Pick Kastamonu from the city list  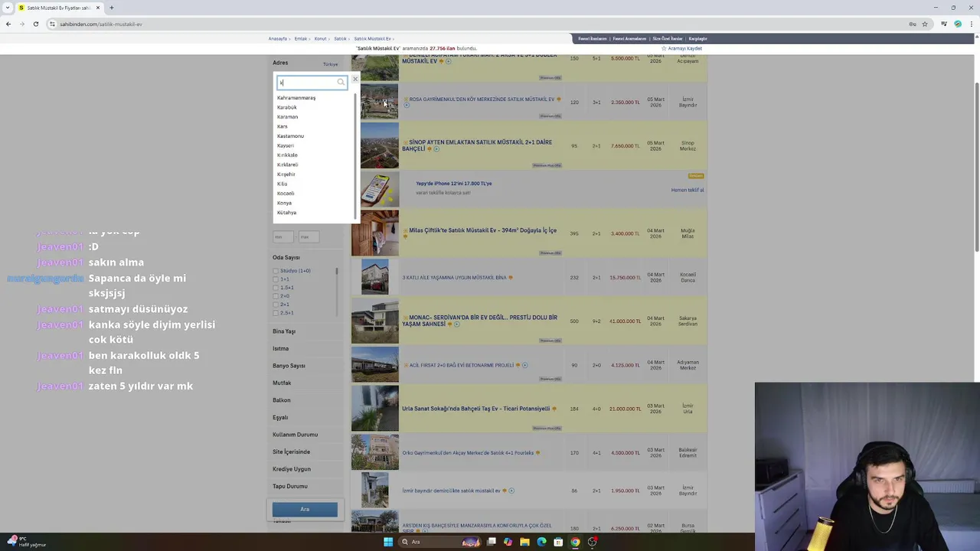[290, 136]
